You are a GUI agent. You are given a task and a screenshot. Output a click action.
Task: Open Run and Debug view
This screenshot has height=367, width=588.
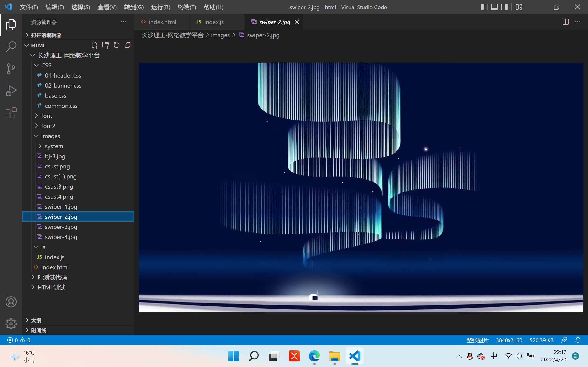coord(11,91)
